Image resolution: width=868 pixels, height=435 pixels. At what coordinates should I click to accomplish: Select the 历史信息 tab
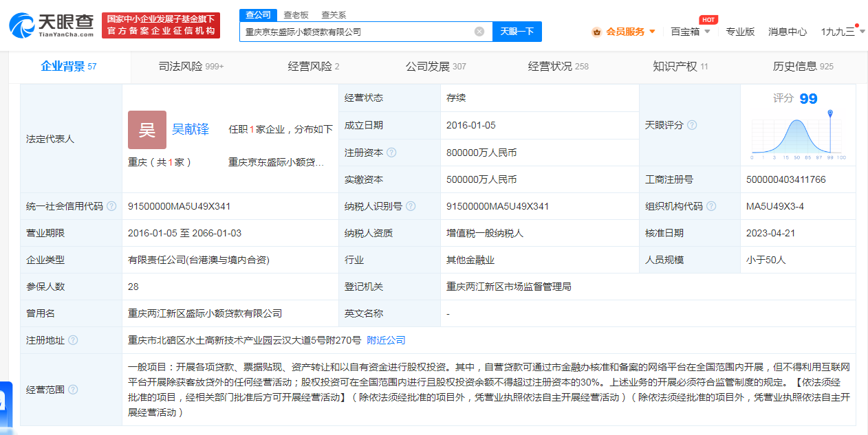point(803,67)
